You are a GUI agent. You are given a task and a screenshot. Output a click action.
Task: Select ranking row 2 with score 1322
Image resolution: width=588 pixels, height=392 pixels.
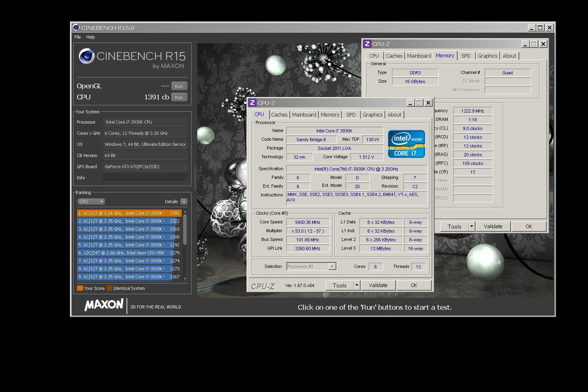pyautogui.click(x=129, y=221)
